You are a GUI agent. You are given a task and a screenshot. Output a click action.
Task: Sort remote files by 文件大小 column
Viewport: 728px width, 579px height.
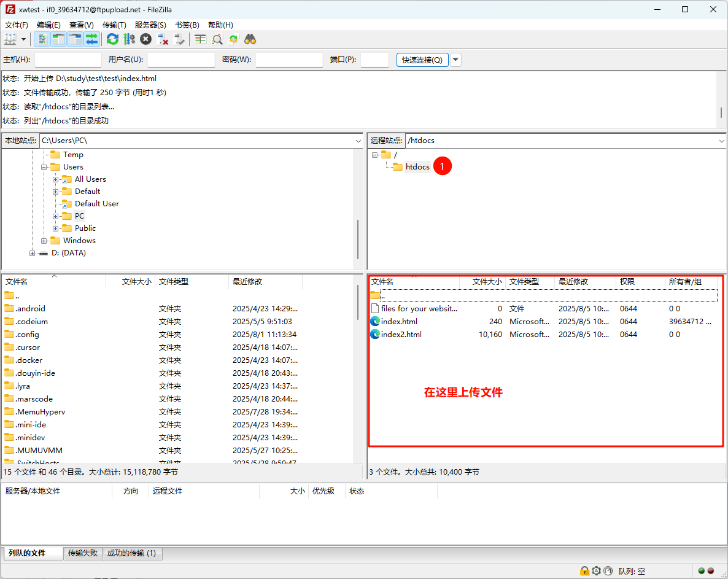(487, 282)
